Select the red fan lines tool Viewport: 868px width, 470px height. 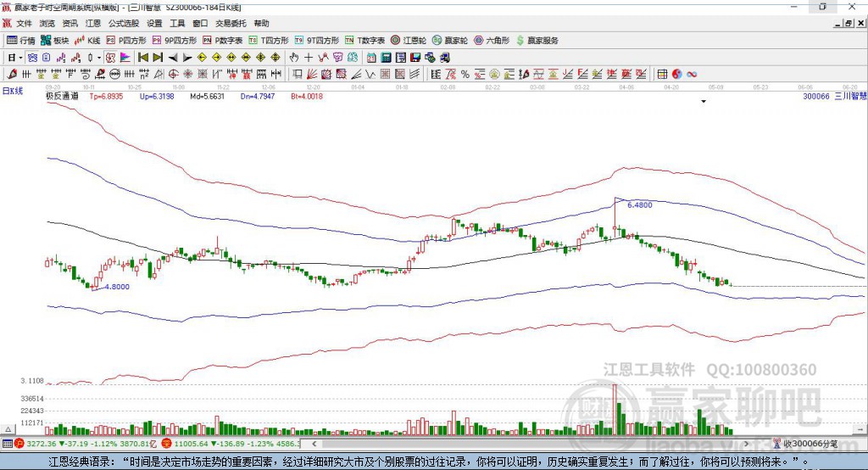tap(312, 75)
